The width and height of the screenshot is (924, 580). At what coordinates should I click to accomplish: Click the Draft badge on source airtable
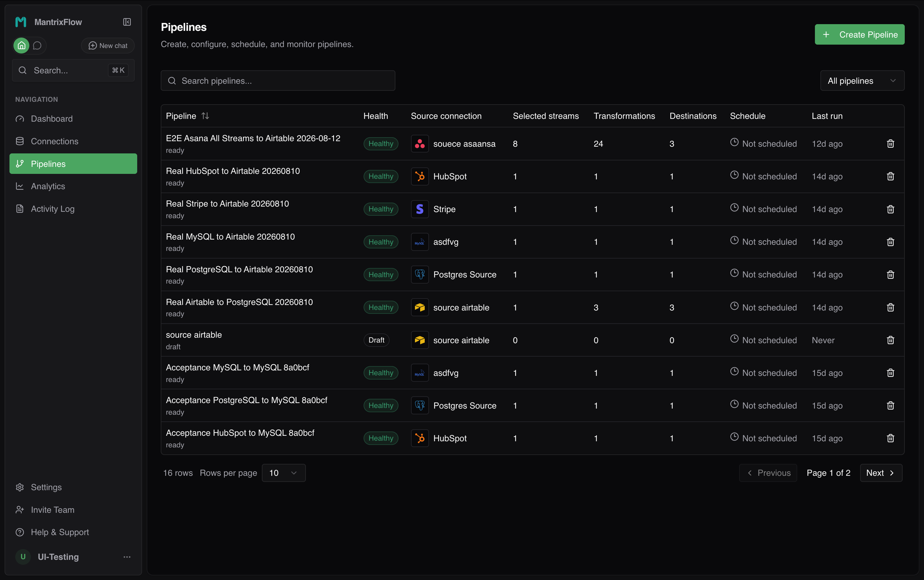376,340
